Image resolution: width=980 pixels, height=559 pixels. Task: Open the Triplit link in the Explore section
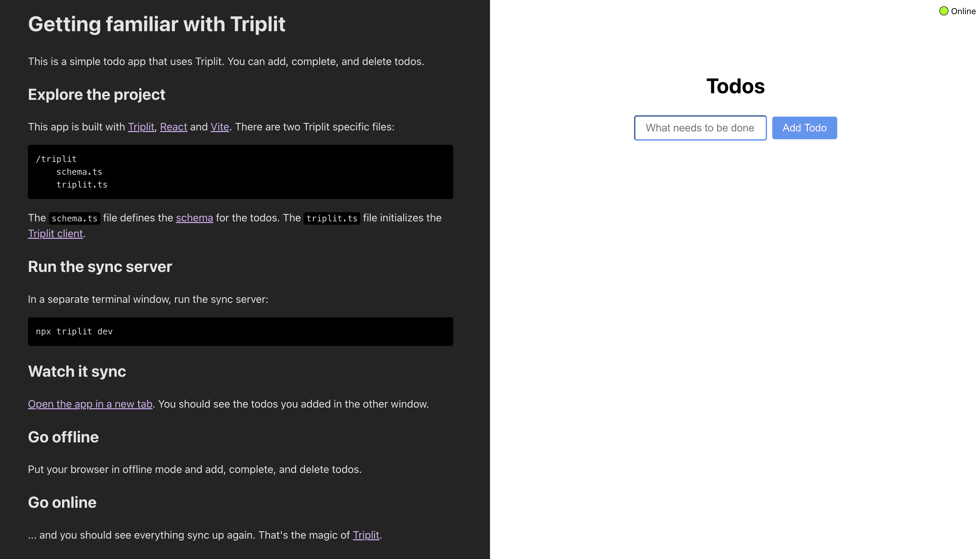pyautogui.click(x=141, y=127)
